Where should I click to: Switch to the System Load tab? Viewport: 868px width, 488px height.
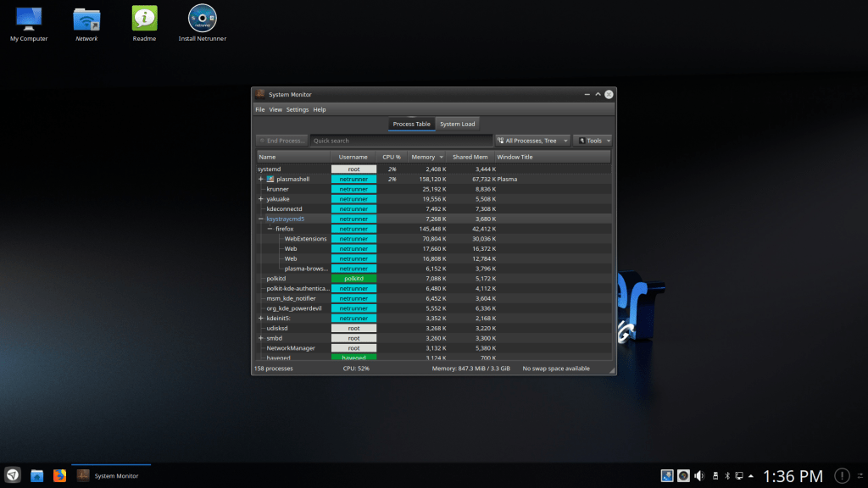[x=457, y=124]
